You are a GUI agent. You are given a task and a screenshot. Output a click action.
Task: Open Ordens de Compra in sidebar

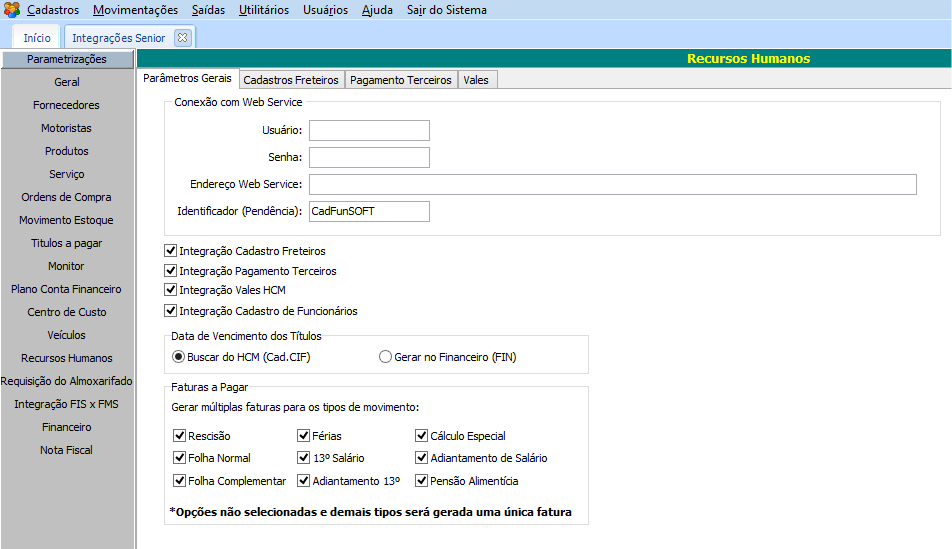[x=67, y=197]
